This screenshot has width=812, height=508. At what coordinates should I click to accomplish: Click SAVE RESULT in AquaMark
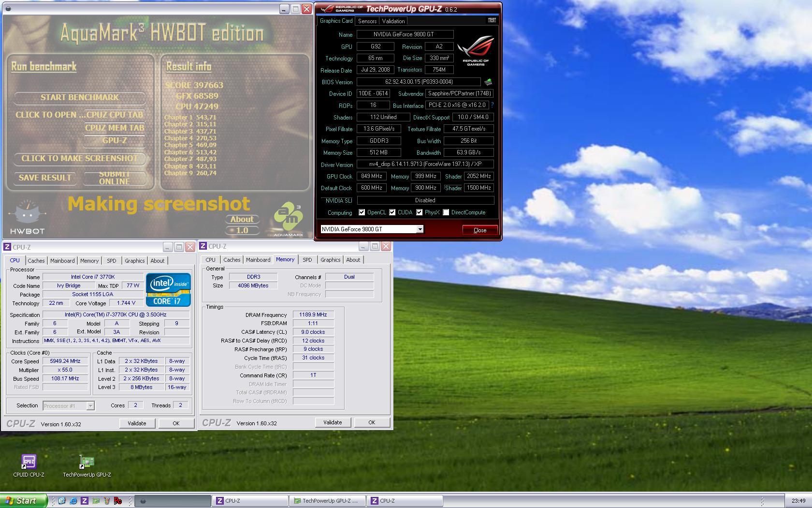tap(45, 178)
